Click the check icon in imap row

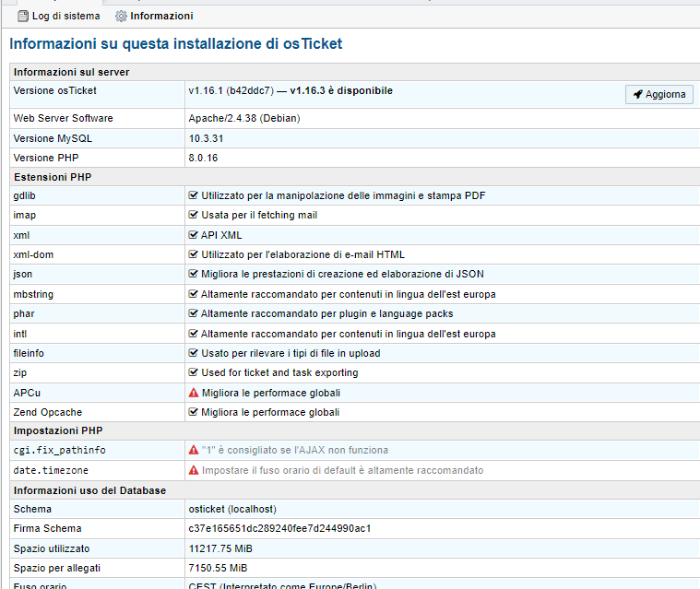pyautogui.click(x=193, y=215)
